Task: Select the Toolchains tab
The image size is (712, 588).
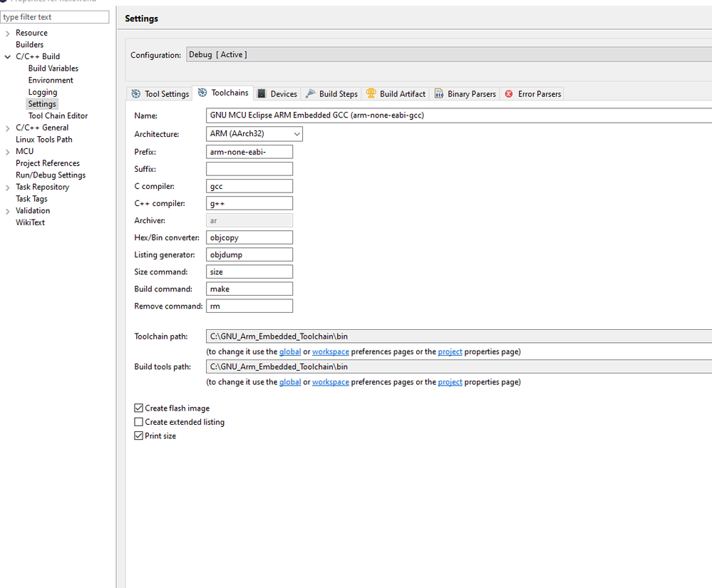Action: click(x=223, y=93)
